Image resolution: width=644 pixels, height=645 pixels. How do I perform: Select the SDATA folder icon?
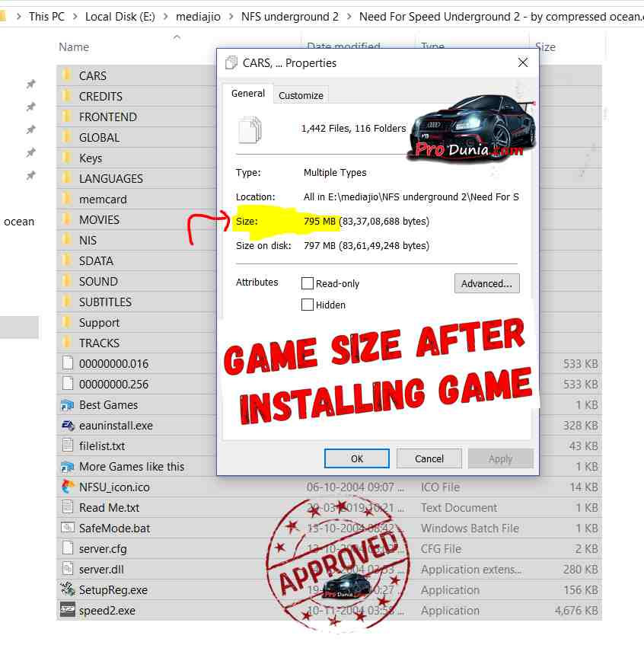tap(65, 260)
